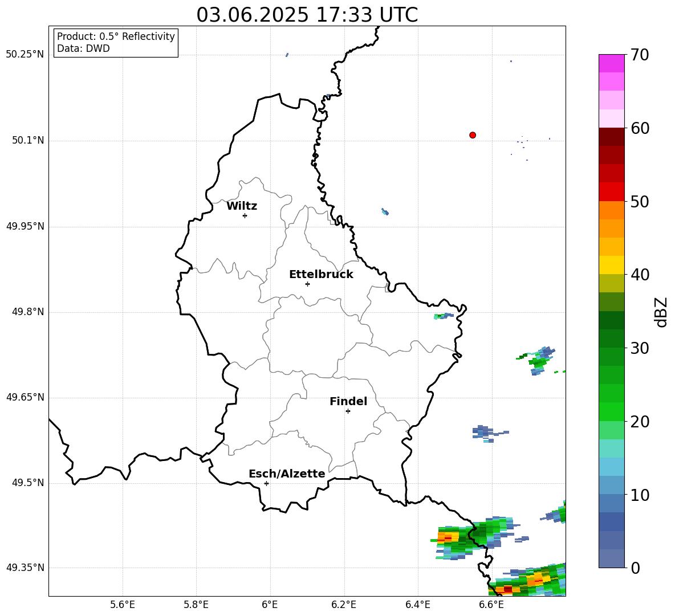Click the colorbar tick label 40
Screen dimensions: 675x616
[640, 275]
